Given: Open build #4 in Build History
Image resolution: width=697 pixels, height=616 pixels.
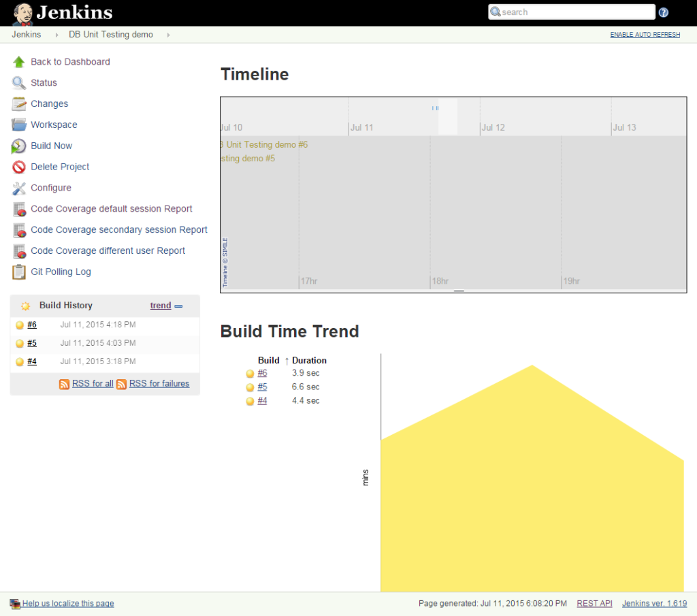Looking at the screenshot, I should [x=32, y=362].
